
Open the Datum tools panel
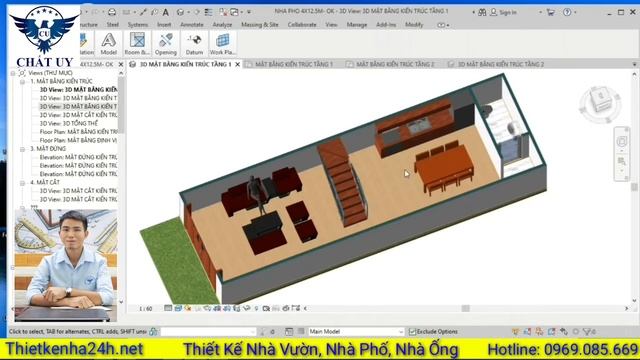(x=194, y=44)
